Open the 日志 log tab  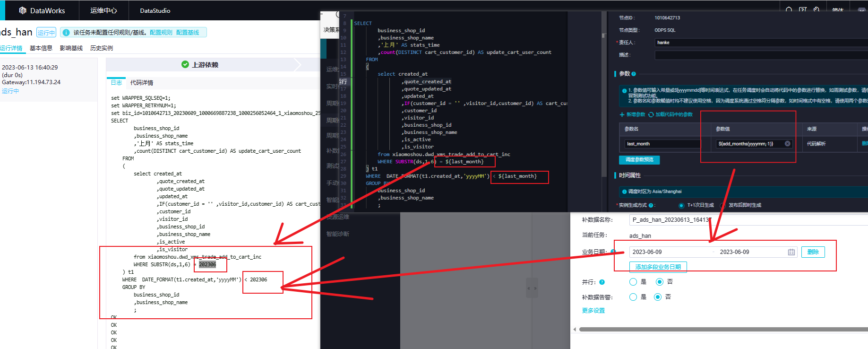point(116,83)
